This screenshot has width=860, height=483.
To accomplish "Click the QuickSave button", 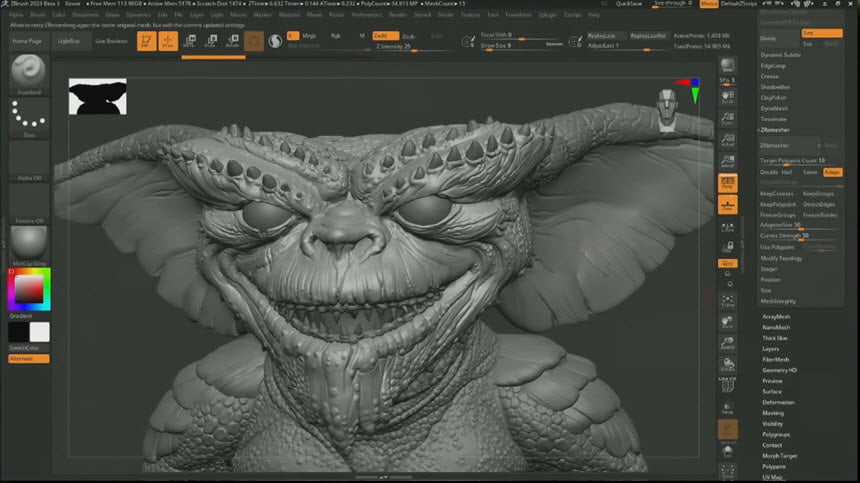I will tap(629, 4).
